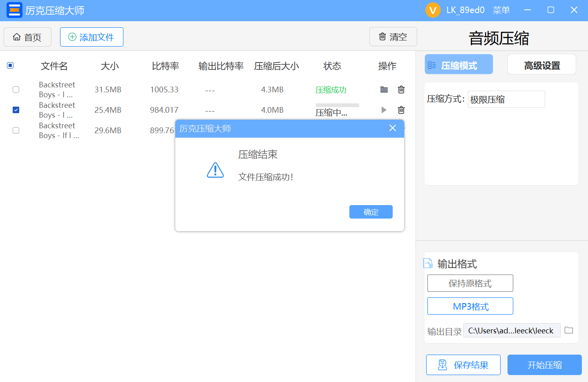Open the user avatar V icon
This screenshot has height=382, width=588.
pyautogui.click(x=433, y=10)
